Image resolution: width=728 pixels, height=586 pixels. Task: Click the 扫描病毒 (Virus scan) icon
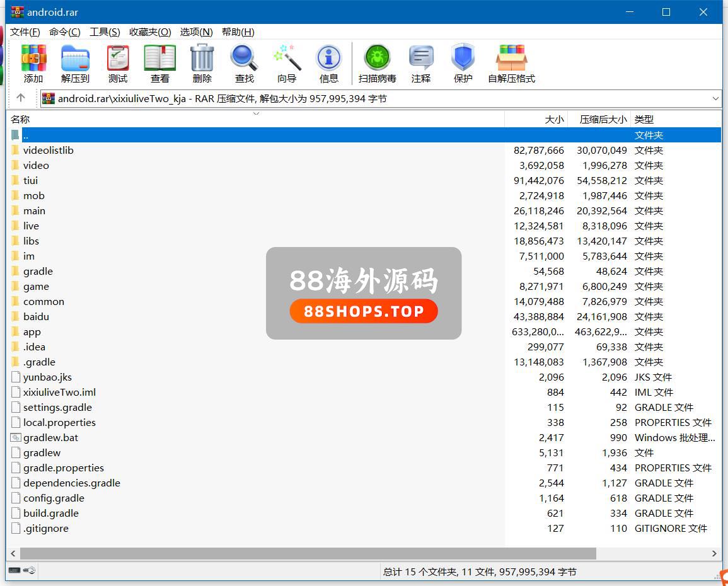point(377,64)
